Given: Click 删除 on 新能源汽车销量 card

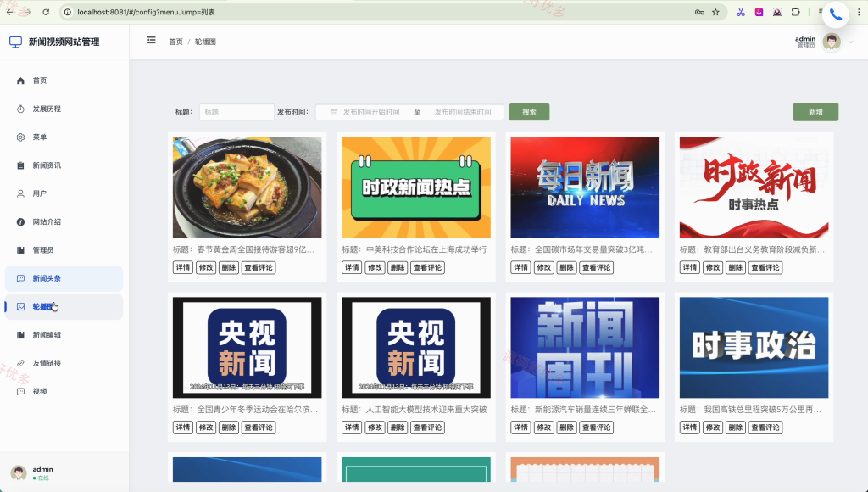Looking at the screenshot, I should point(566,428).
